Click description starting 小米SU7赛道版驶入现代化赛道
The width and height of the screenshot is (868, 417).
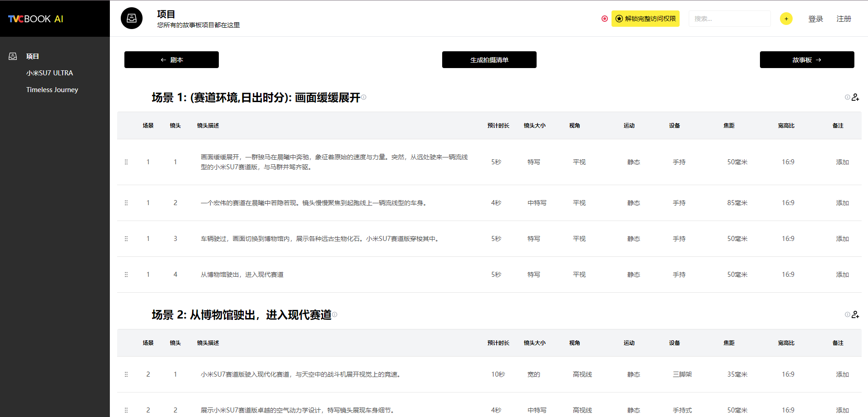(302, 374)
